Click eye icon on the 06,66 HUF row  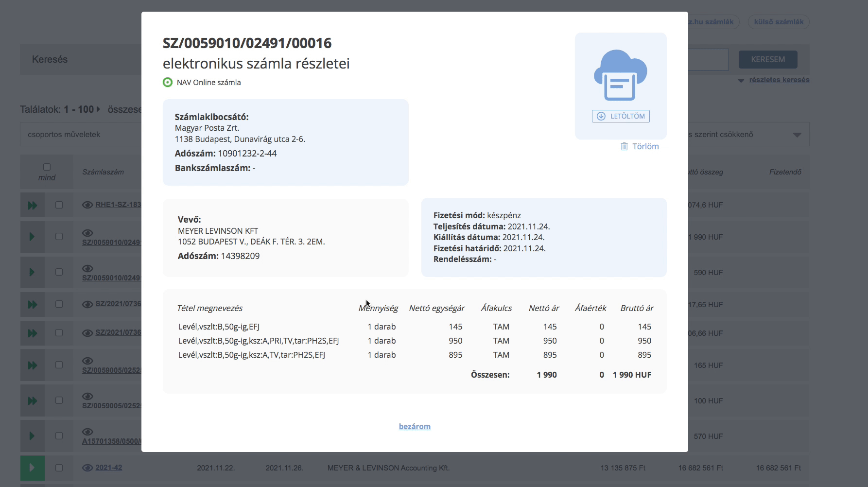pos(87,333)
